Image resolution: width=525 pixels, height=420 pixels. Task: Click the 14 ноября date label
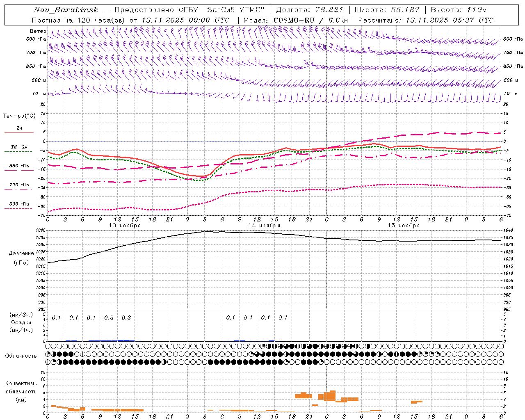(x=264, y=226)
